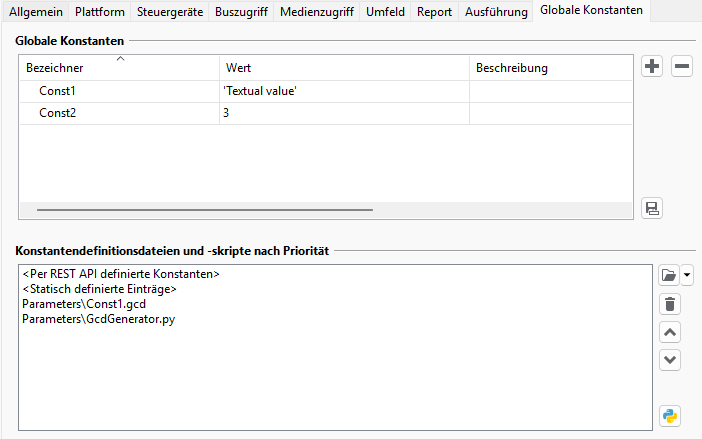The height and width of the screenshot is (439, 702).
Task: Switch to the Allgemein tab
Action: tap(36, 12)
